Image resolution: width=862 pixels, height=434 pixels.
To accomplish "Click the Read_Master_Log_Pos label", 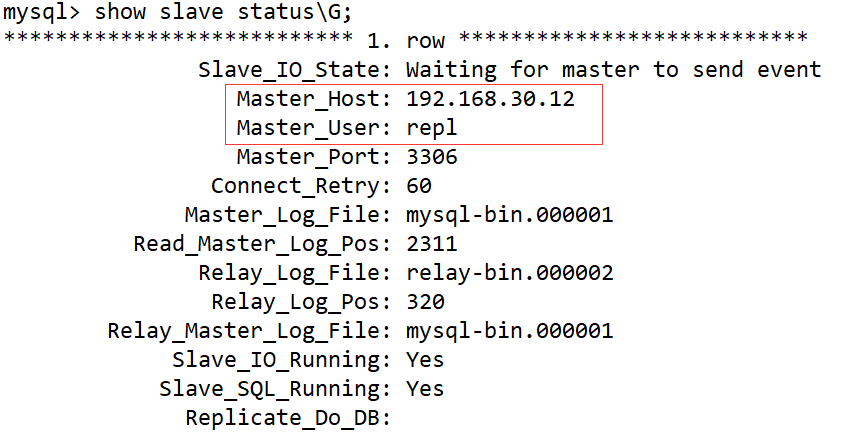I will tap(263, 244).
